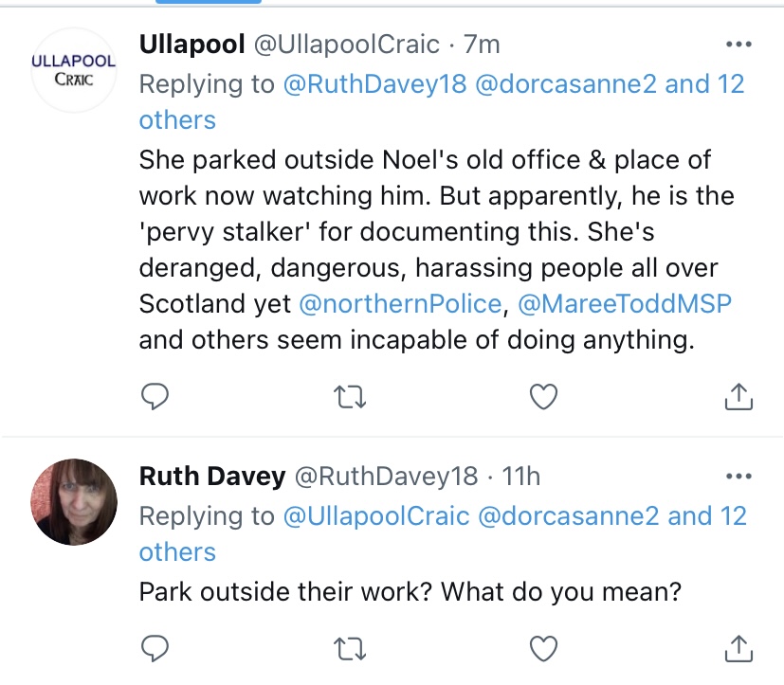Reply to the Ullapool tweet
The height and width of the screenshot is (685, 784).
pos(154,400)
